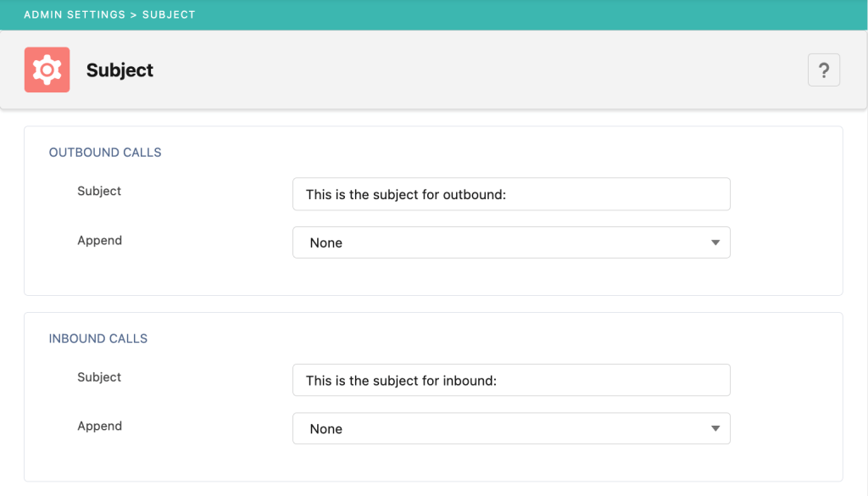Click the Subject page title heading
Screen dimensions: 868x496
119,70
